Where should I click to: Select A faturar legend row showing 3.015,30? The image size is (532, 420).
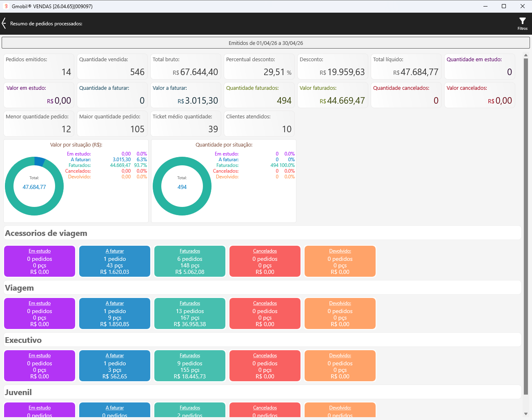tap(107, 160)
